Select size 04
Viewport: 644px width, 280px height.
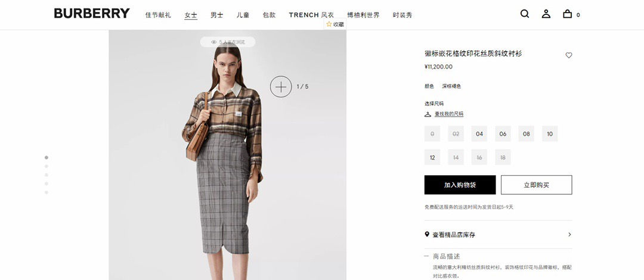click(479, 134)
